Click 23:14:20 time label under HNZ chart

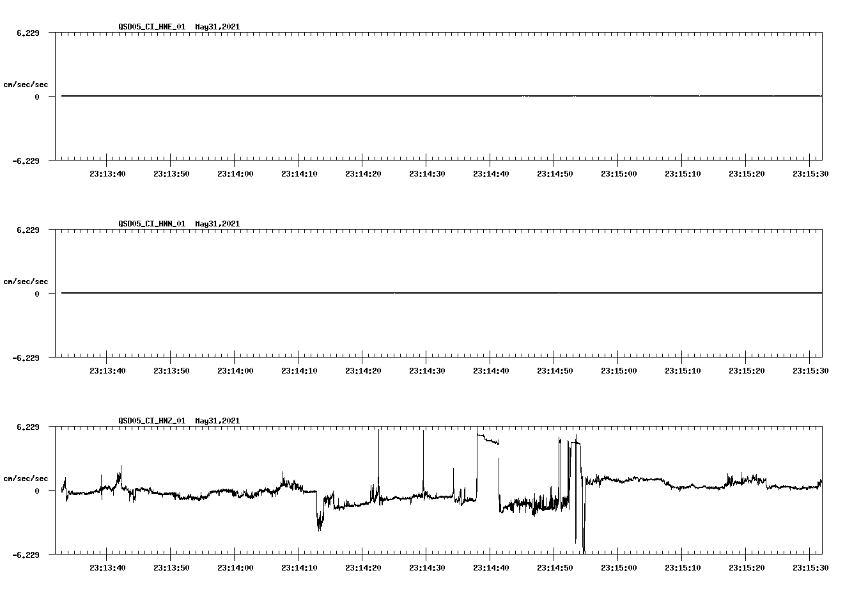click(x=363, y=568)
